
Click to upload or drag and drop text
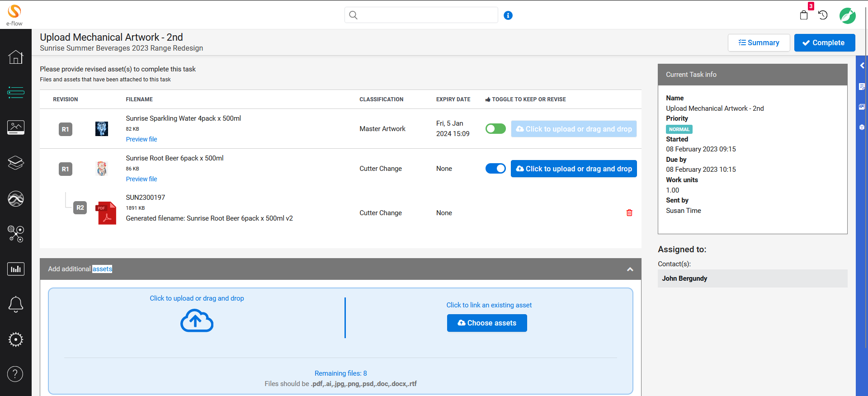point(197,298)
